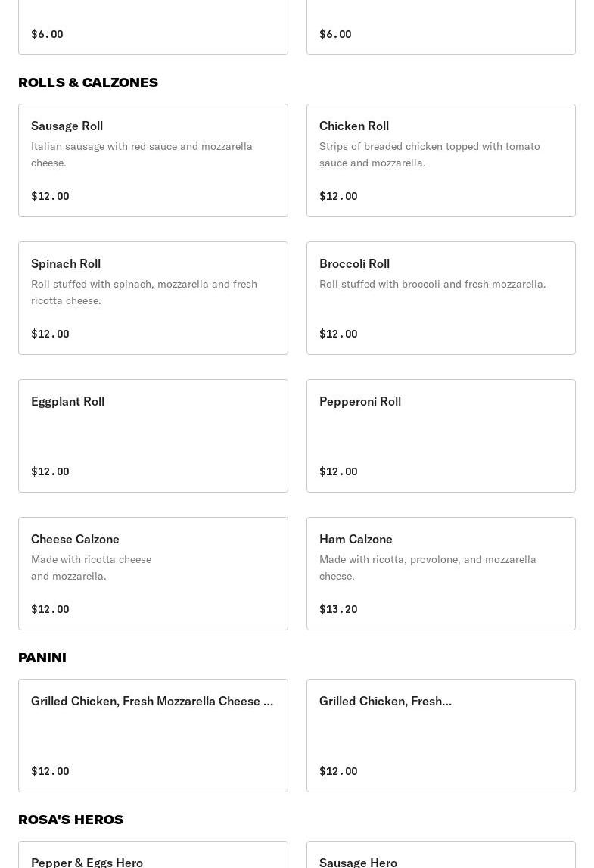Select the truncated "Grilled Chicken, Fresh…" panini card
The image size is (594, 868).
(x=440, y=735)
